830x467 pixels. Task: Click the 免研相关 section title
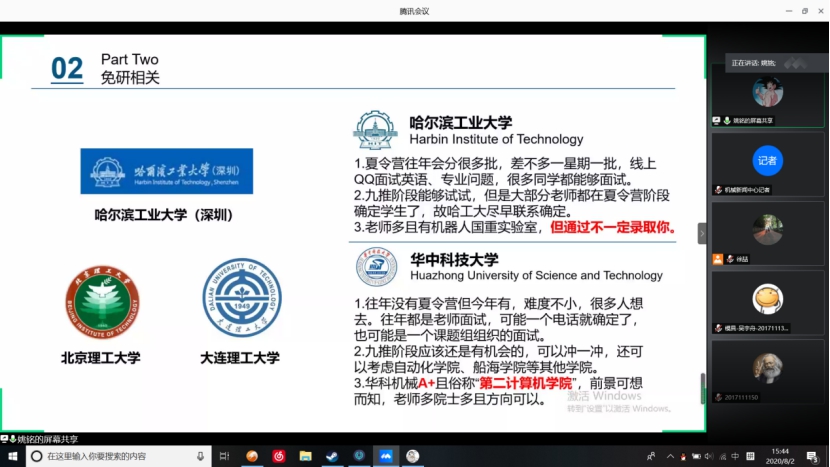pos(130,78)
